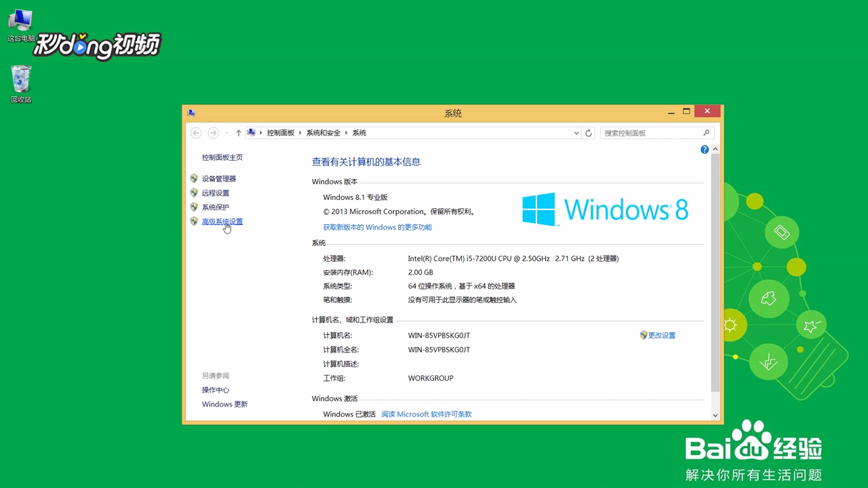Open the This PC desktop icon
The image size is (868, 488).
pyautogui.click(x=20, y=26)
